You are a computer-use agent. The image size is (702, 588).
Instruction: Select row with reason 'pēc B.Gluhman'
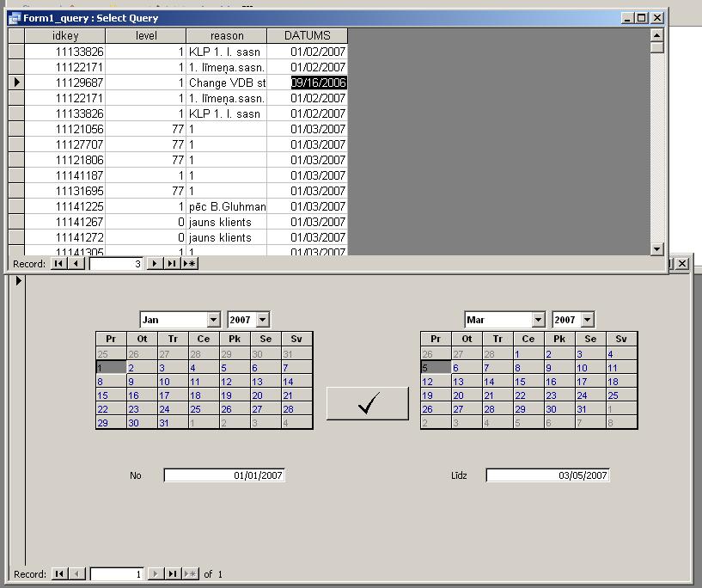(227, 206)
